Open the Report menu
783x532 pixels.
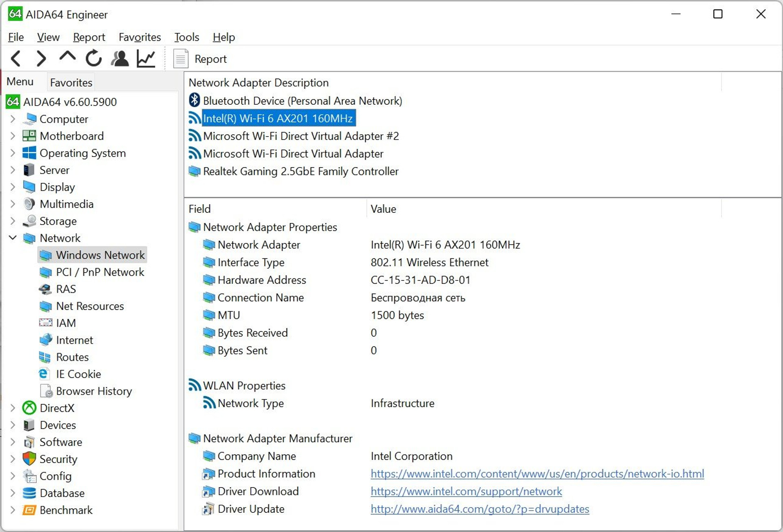point(89,37)
